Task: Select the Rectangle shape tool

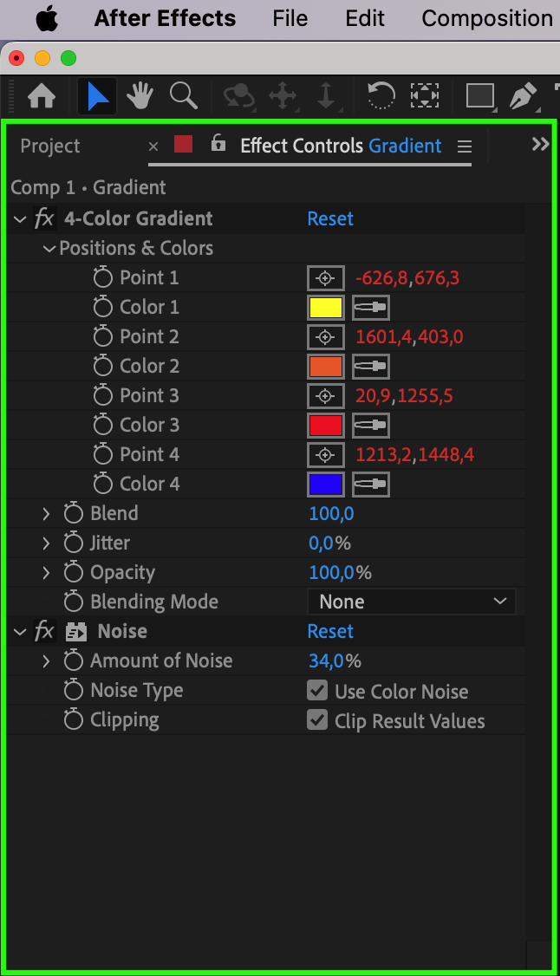Action: click(480, 96)
